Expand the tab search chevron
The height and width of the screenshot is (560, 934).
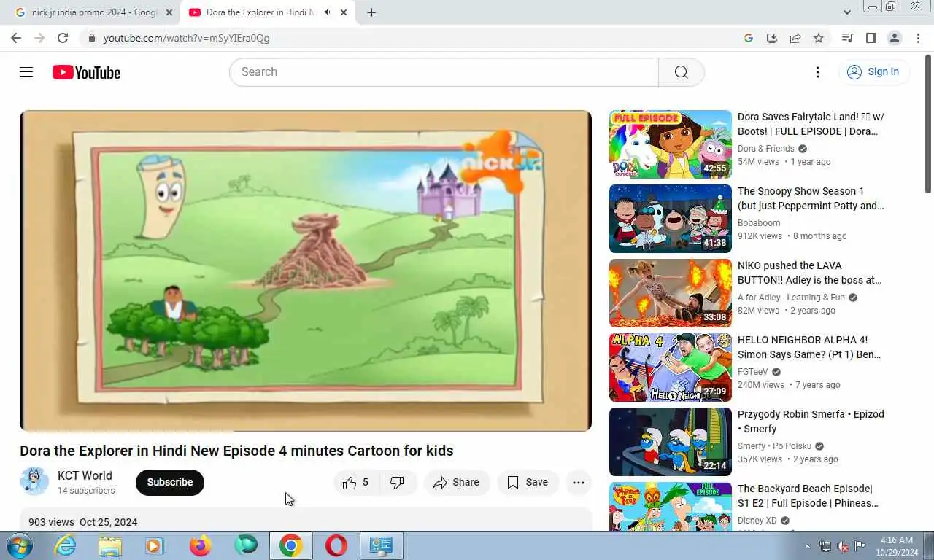tap(847, 12)
